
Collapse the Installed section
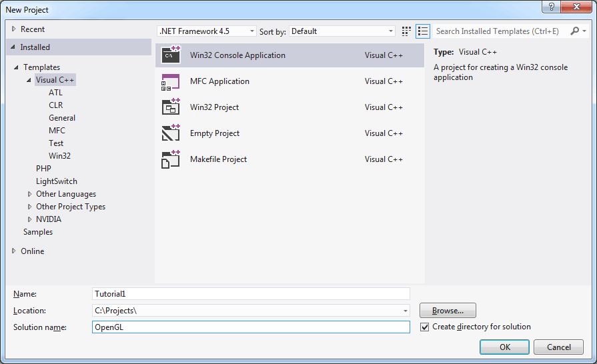[13, 47]
